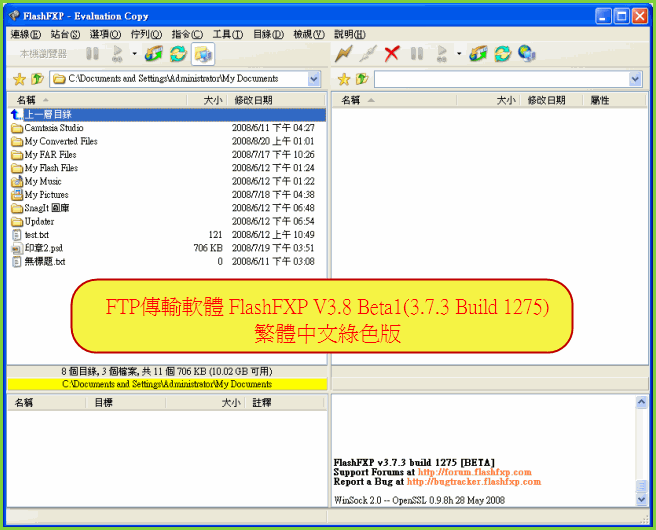
Task: Click the left pane bookmarks star icon
Action: pos(18,79)
